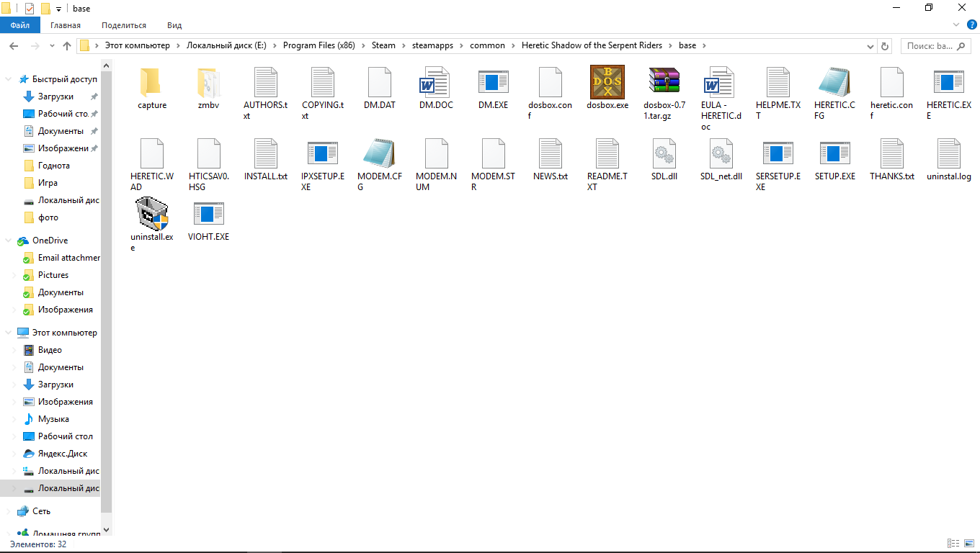
Task: Navigate to Heretic Shadow of the Serpent Riders breadcrumb
Action: 593,45
